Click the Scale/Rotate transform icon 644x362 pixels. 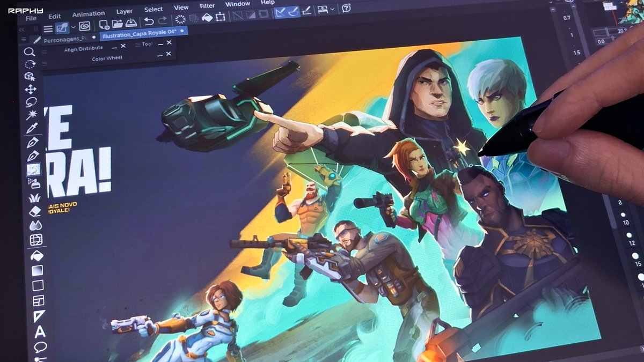point(221,17)
